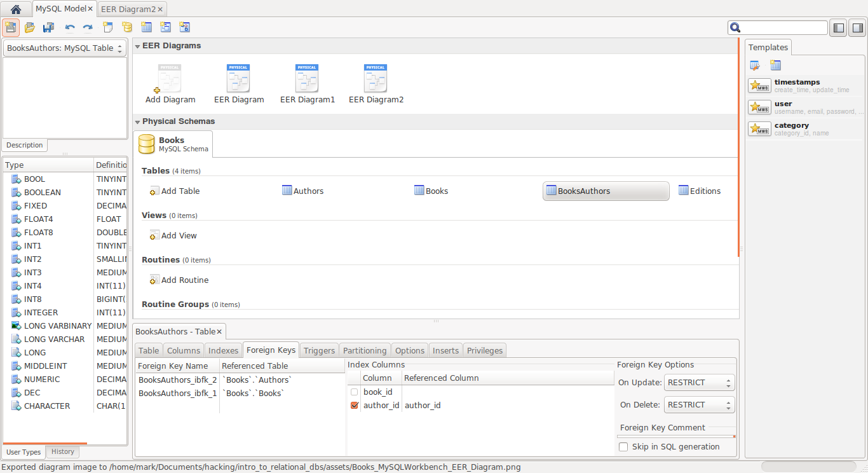This screenshot has width=868, height=473.
Task: Select the INTEGER user type row
Action: point(65,312)
